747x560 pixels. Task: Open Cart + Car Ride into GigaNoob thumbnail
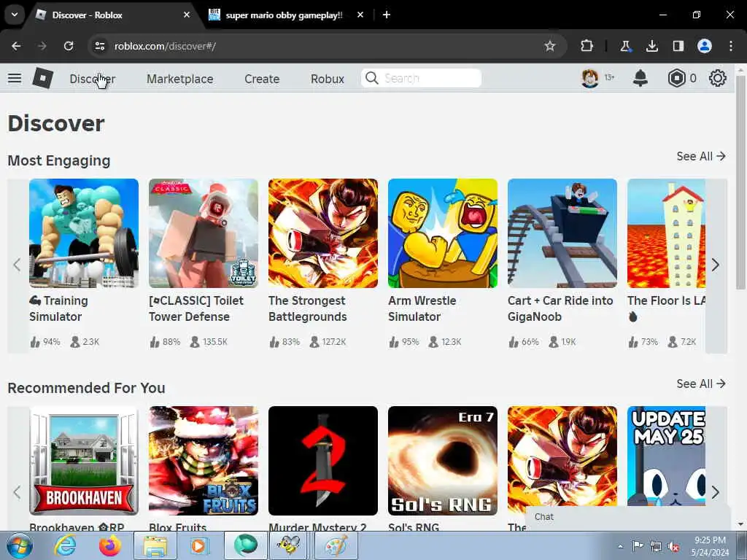pyautogui.click(x=562, y=233)
